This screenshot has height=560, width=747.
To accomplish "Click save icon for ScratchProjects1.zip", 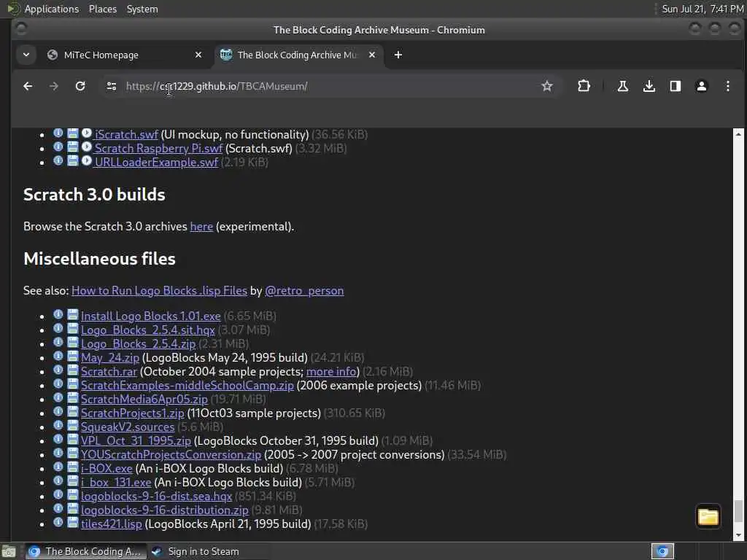I will click(72, 411).
